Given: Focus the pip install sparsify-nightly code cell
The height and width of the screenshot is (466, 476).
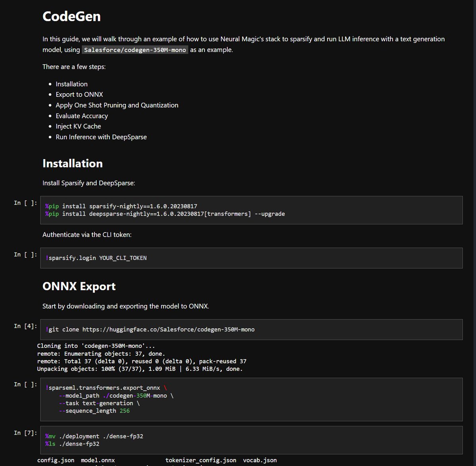Looking at the screenshot, I should [251, 210].
